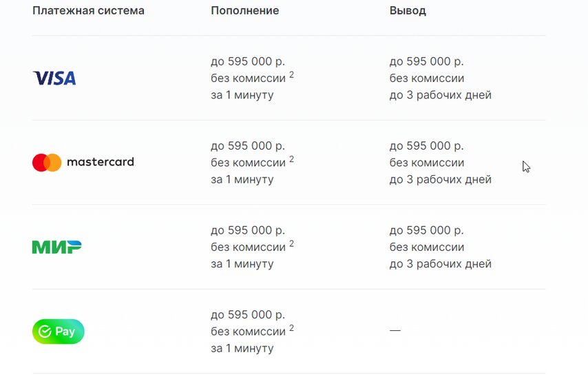Click VISA deposit 'за 1 минуту' text
Image resolution: width=588 pixels, height=375 pixels.
tap(242, 95)
